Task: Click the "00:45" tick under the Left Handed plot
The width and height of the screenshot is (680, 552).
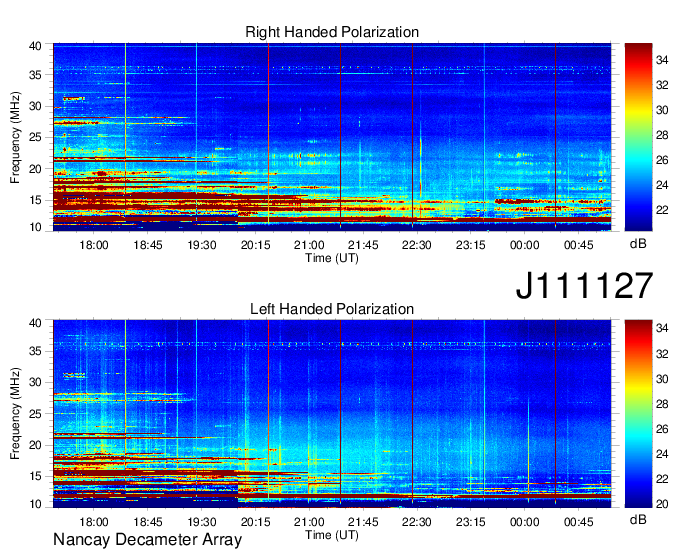Action: pos(579,522)
